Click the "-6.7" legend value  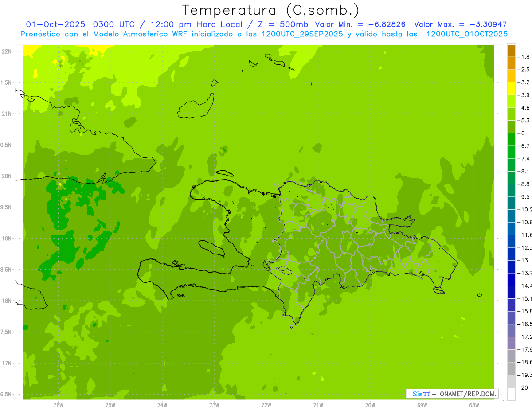coord(524,146)
